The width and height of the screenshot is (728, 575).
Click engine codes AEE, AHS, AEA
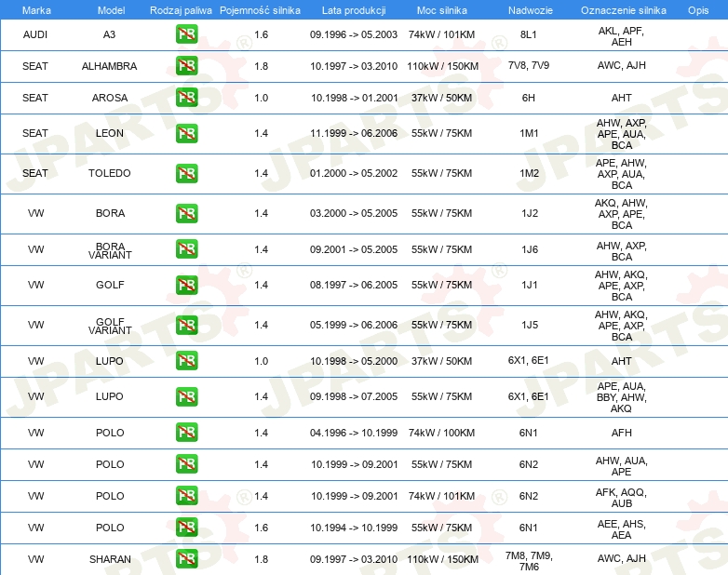coord(621,529)
